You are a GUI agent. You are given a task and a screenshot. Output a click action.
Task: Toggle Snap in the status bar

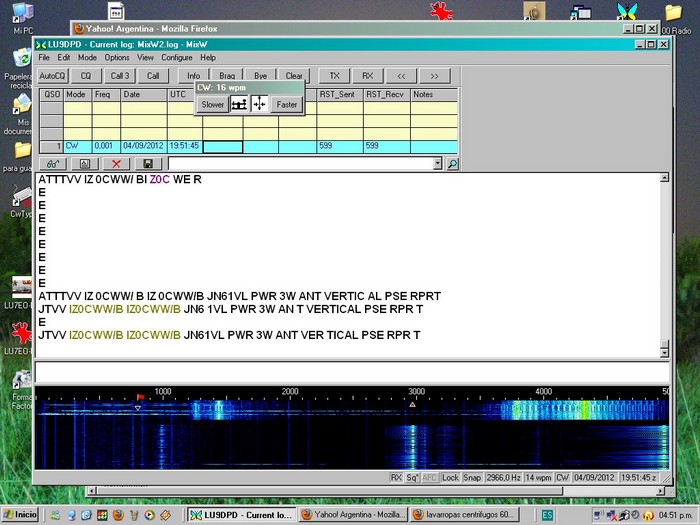(472, 477)
